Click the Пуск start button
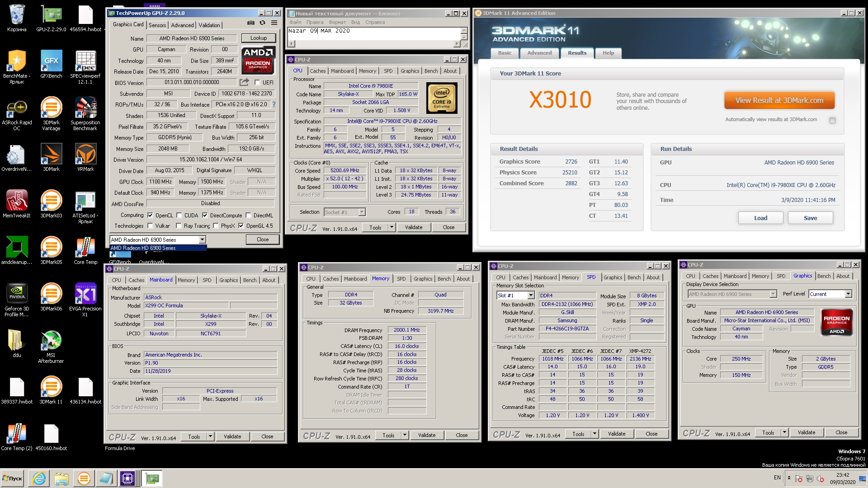This screenshot has height=488, width=868. tap(13, 478)
